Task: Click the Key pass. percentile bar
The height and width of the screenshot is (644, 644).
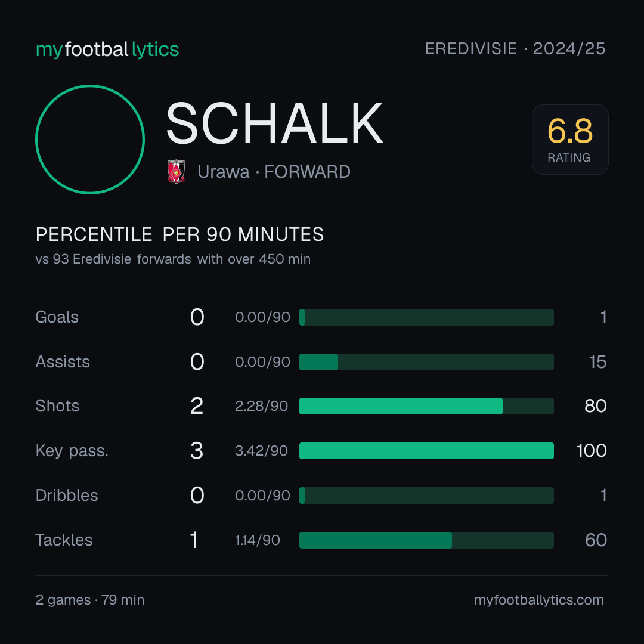Action: 426,451
